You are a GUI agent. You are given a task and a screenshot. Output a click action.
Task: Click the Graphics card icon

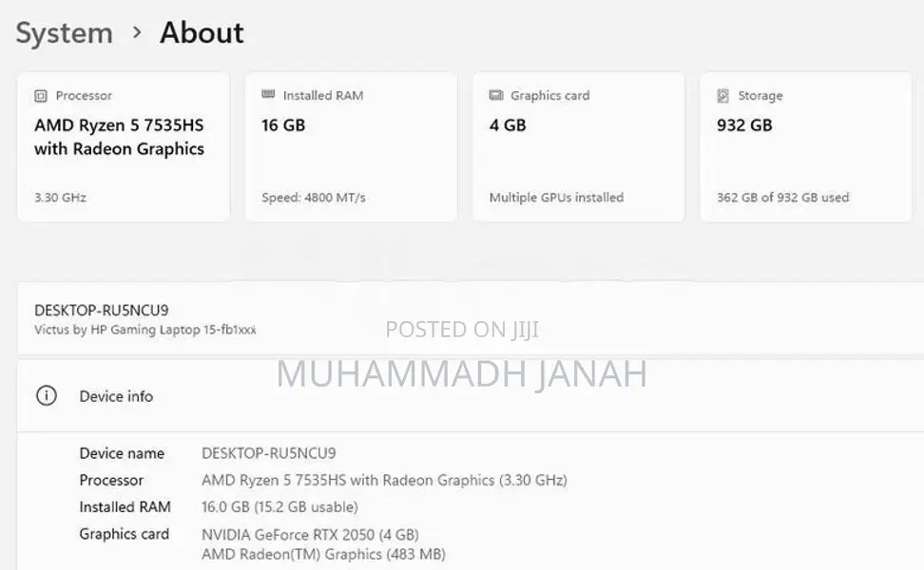click(x=496, y=95)
